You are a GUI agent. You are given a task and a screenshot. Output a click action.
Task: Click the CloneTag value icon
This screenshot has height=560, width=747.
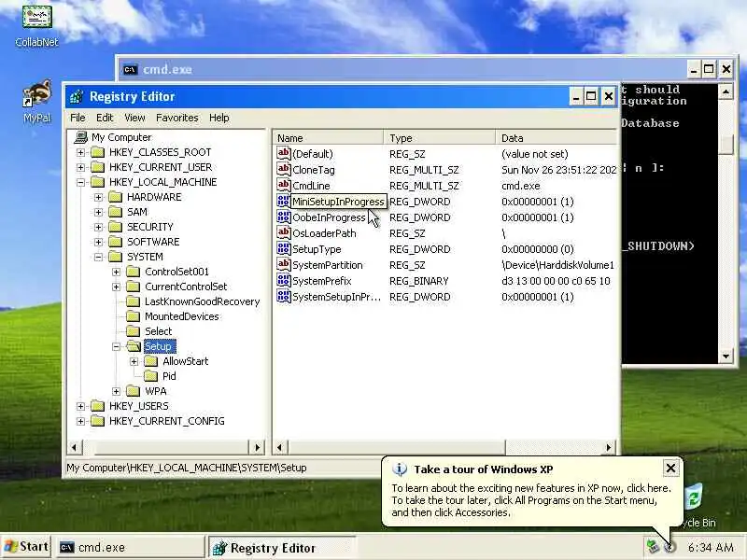(x=284, y=169)
